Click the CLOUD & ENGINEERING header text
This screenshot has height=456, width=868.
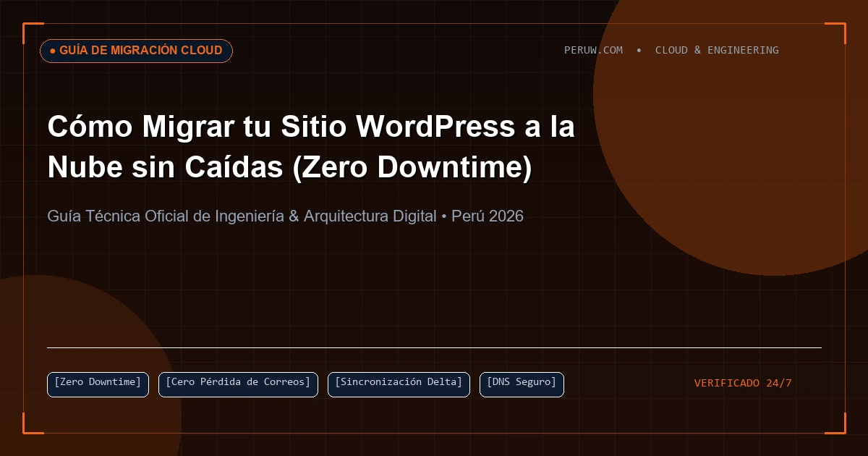coord(717,50)
